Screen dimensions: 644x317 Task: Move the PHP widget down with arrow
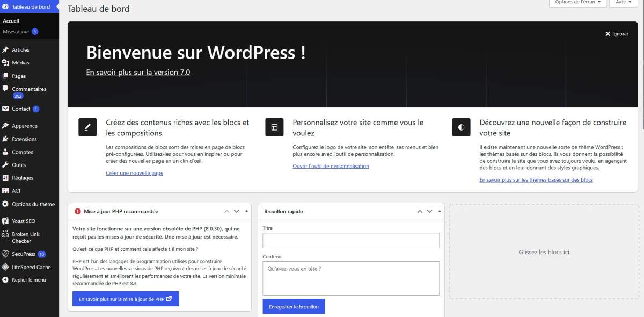[237, 211]
